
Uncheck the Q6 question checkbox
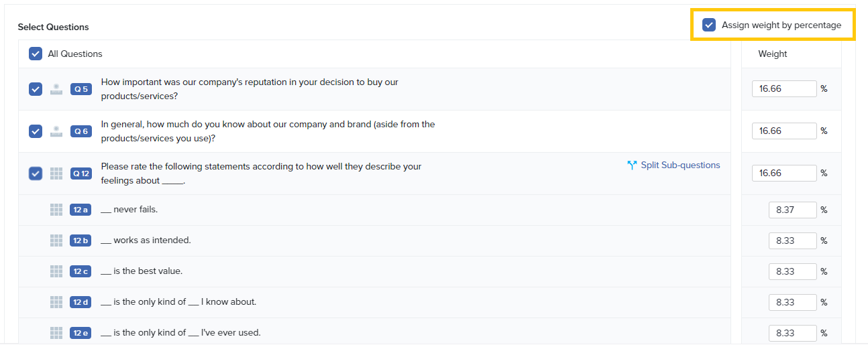(x=36, y=131)
